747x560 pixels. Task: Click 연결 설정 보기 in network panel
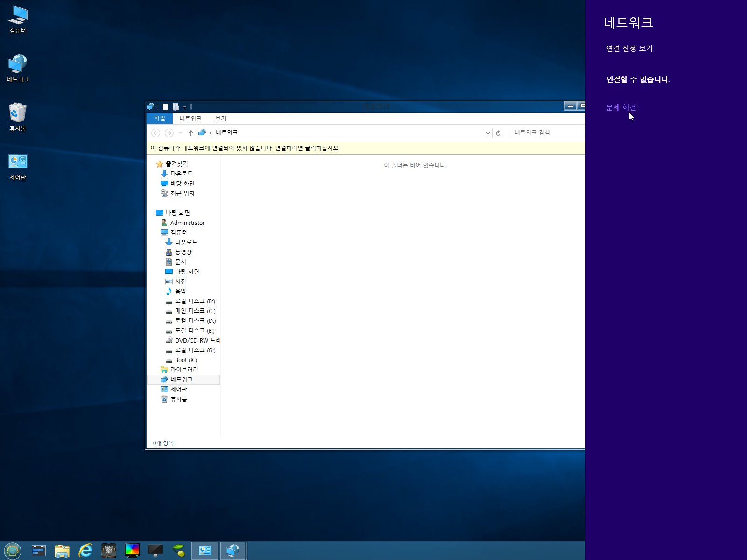click(629, 49)
